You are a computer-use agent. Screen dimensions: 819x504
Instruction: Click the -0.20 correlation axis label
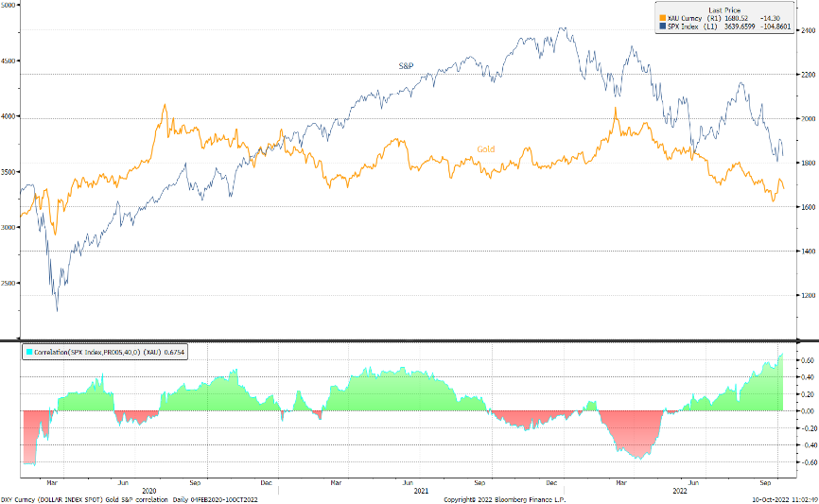[808, 428]
